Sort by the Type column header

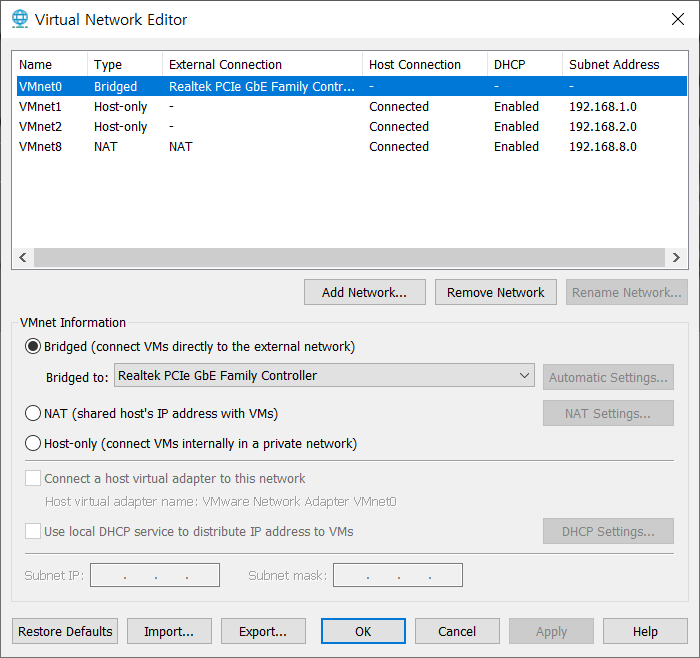click(x=125, y=64)
